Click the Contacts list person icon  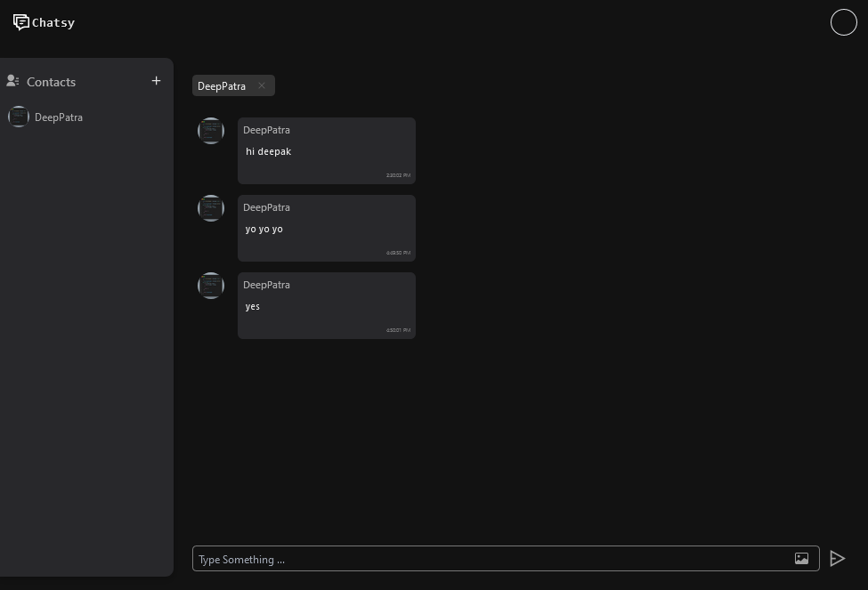[12, 80]
